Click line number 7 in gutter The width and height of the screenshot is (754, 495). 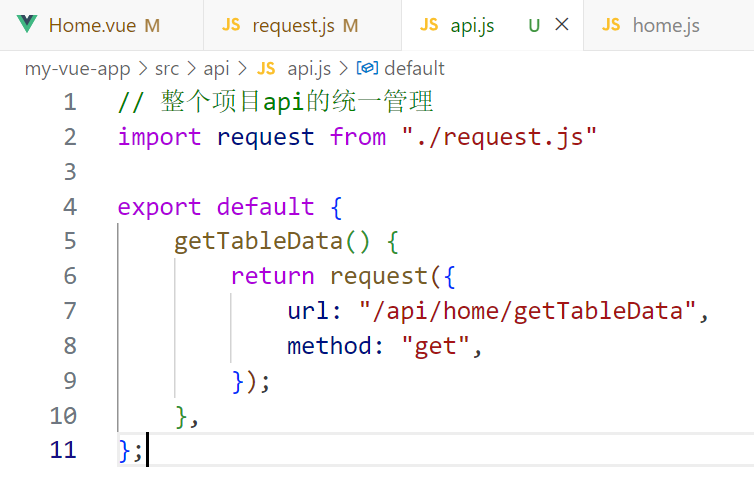pyautogui.click(x=70, y=311)
